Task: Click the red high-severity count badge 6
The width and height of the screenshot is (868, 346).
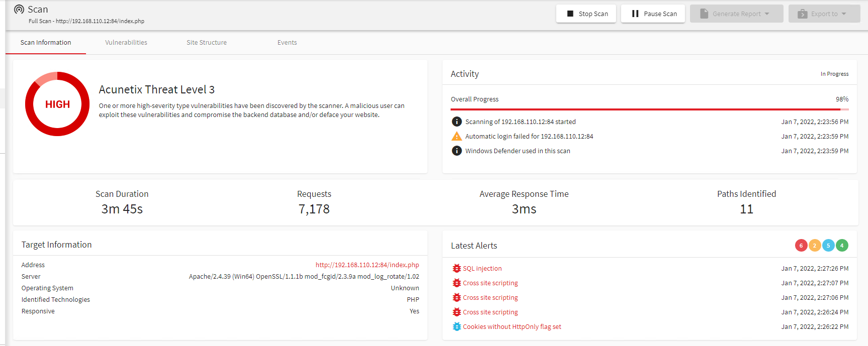Action: point(801,246)
